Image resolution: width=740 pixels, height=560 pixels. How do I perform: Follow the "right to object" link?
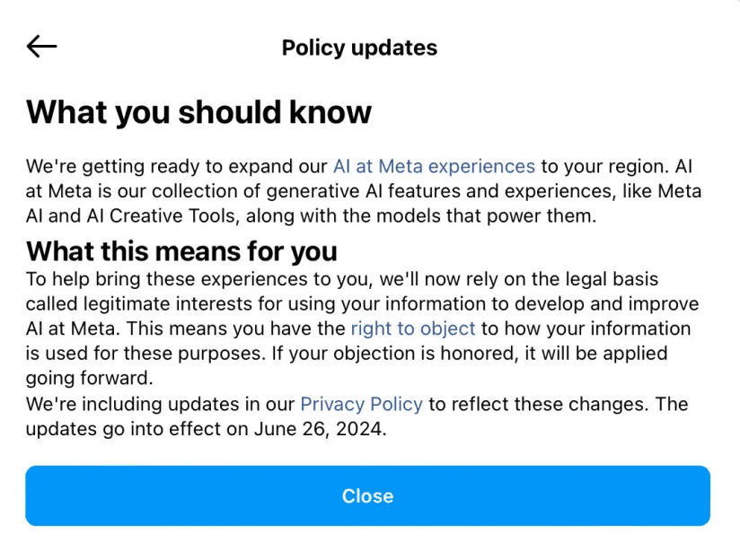click(x=412, y=328)
